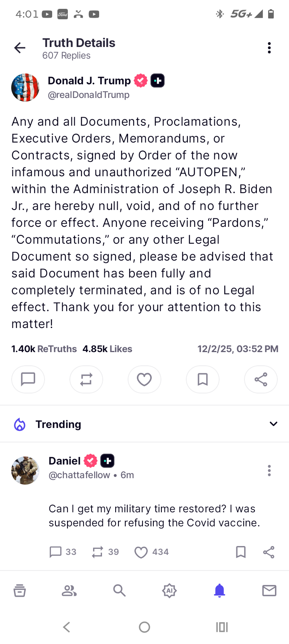Open the AI feature in bottom navigation
The image size is (289, 644).
click(169, 590)
